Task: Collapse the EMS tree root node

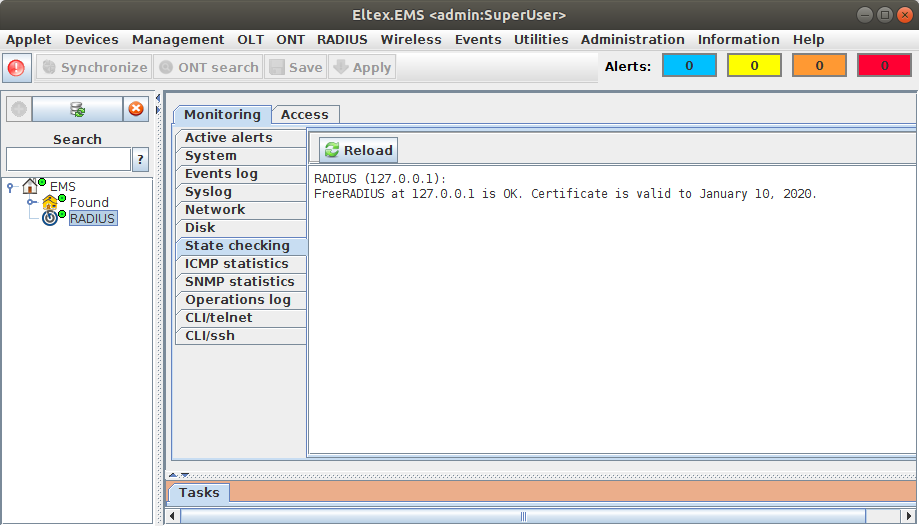Action: (10, 187)
